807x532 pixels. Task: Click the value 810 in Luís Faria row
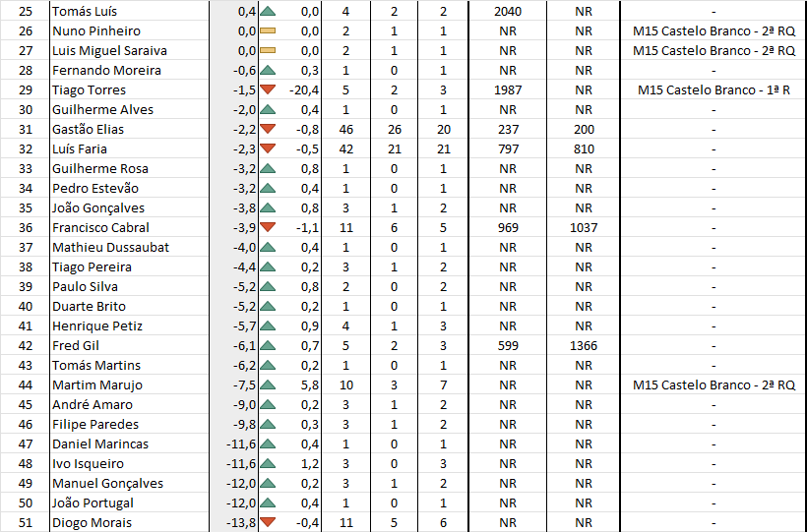coord(584,148)
